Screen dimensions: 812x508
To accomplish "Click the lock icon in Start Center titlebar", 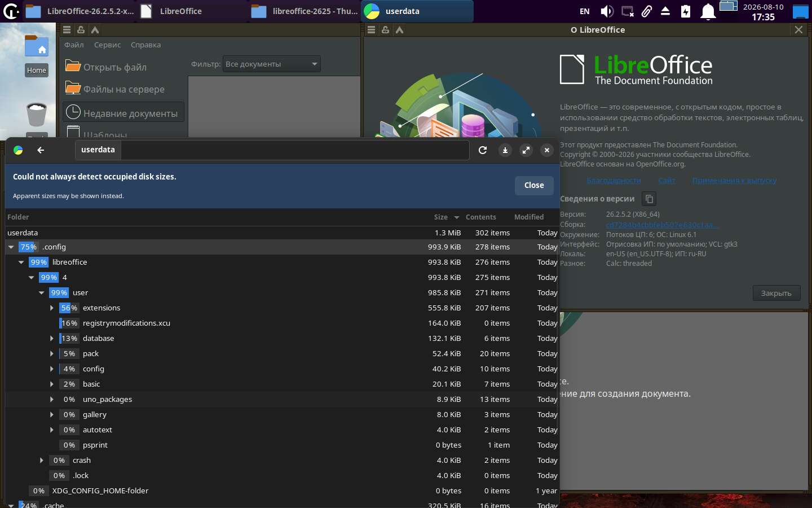I will 81,30.
